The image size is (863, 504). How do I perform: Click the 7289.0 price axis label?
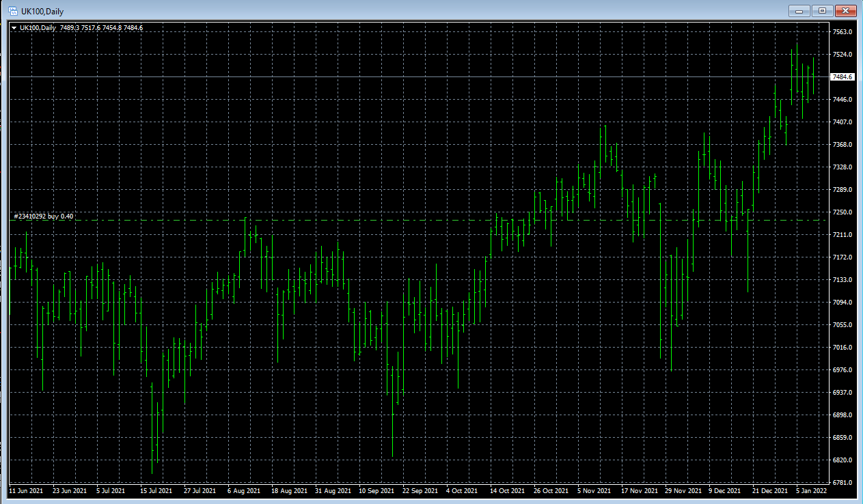pyautogui.click(x=843, y=190)
